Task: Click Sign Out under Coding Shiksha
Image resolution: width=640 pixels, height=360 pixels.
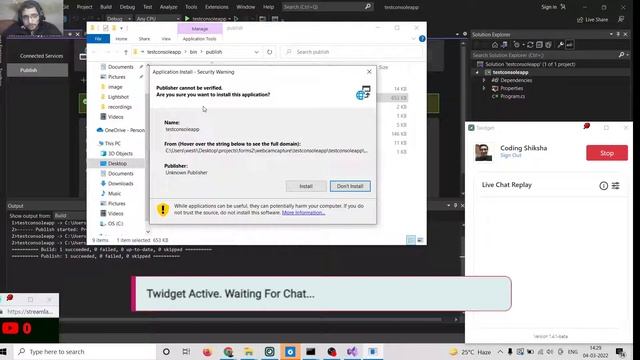Action: click(x=511, y=156)
